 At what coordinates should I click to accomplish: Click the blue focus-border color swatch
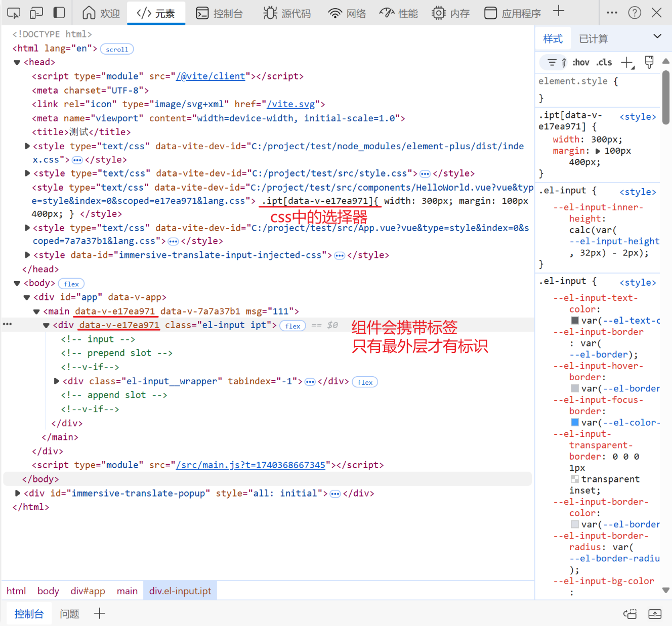tap(575, 422)
